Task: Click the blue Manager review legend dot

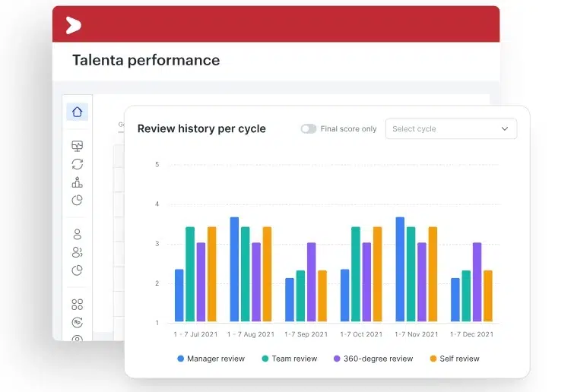Action: click(180, 359)
